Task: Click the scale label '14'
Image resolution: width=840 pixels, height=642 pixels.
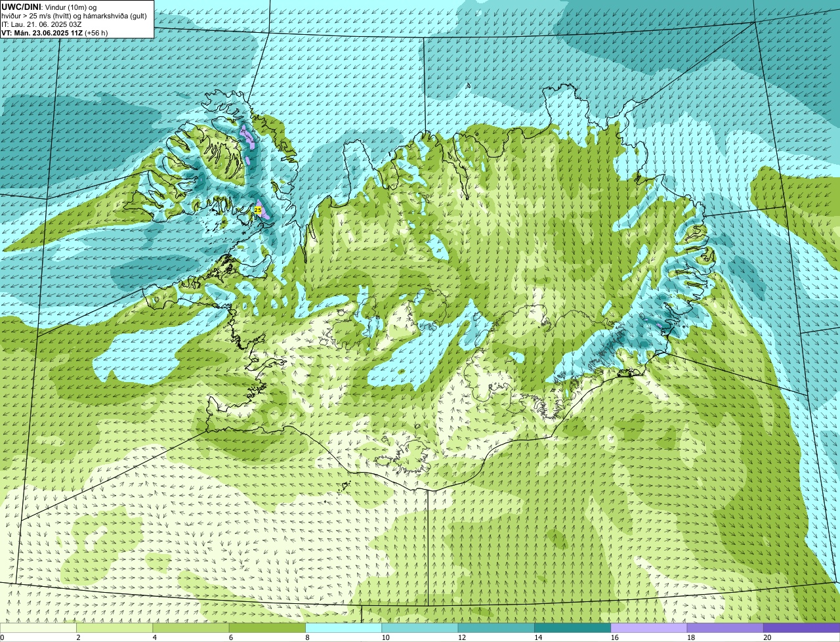Action: click(537, 637)
